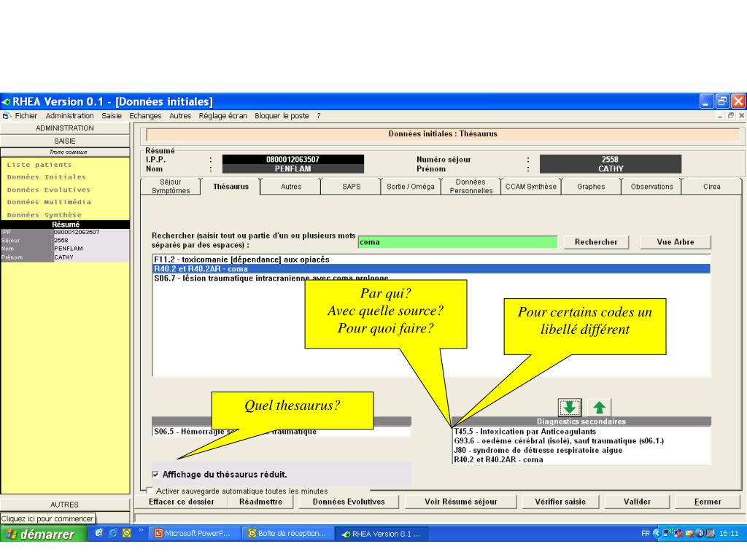This screenshot has width=747, height=560.
Task: Open Données Multimédia in sidebar
Action: (49, 202)
